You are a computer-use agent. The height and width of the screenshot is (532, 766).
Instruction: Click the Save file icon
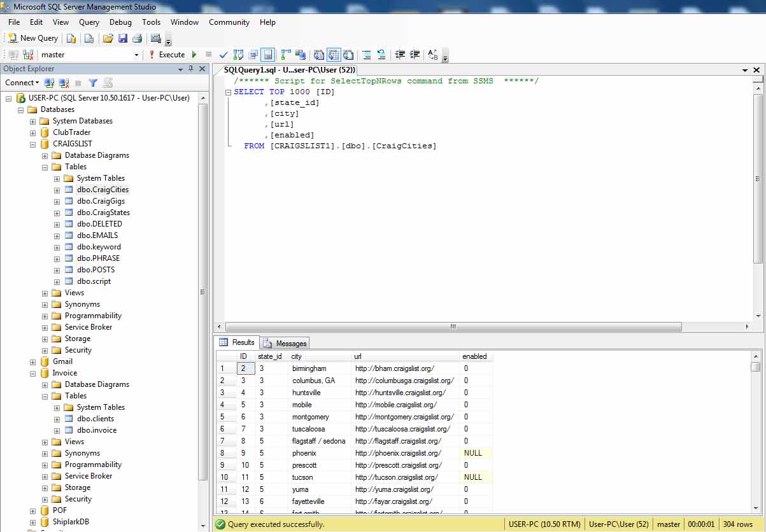pos(123,38)
